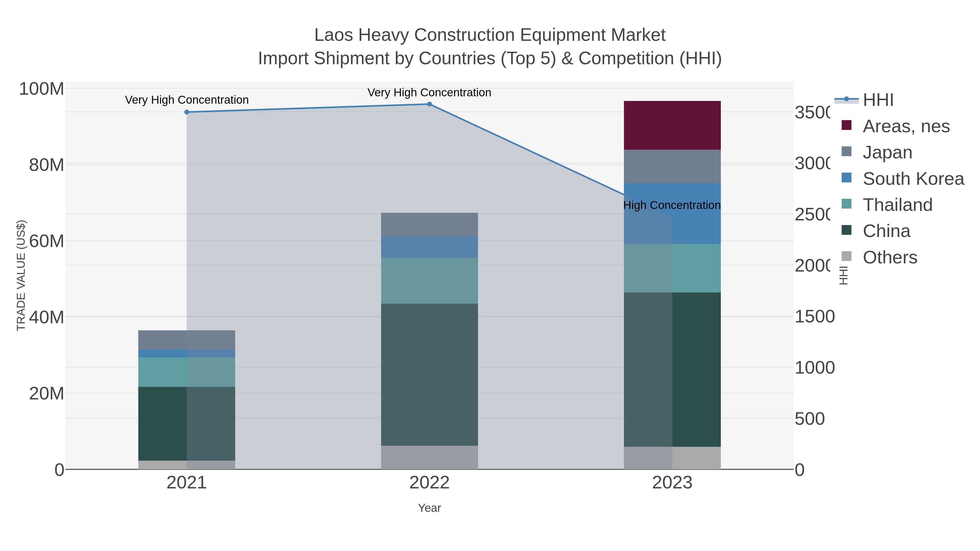The width and height of the screenshot is (980, 551).
Task: Click the 'Import Shipment by Countries' subtitle line
Action: click(490, 59)
